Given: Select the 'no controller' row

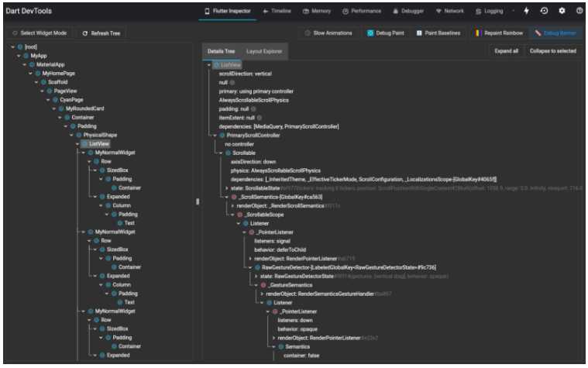Looking at the screenshot, I should coord(239,144).
